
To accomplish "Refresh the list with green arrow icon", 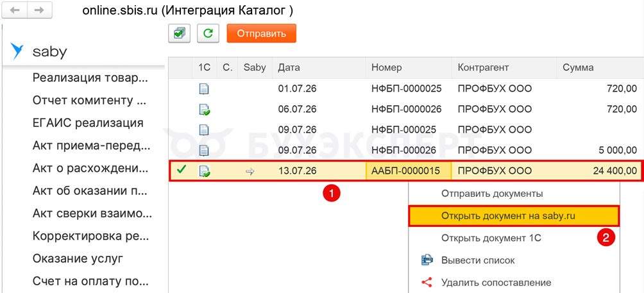I will [x=208, y=33].
